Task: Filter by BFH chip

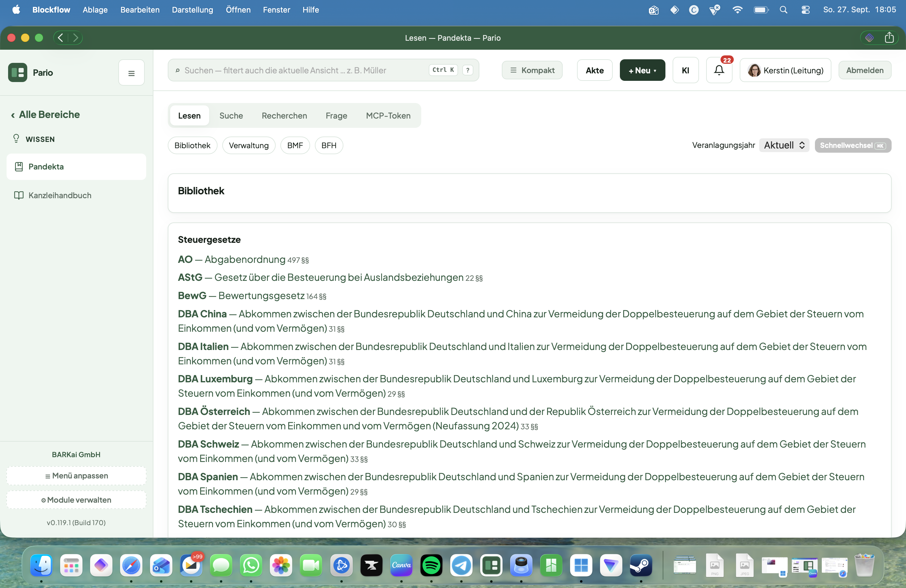Action: coord(329,145)
